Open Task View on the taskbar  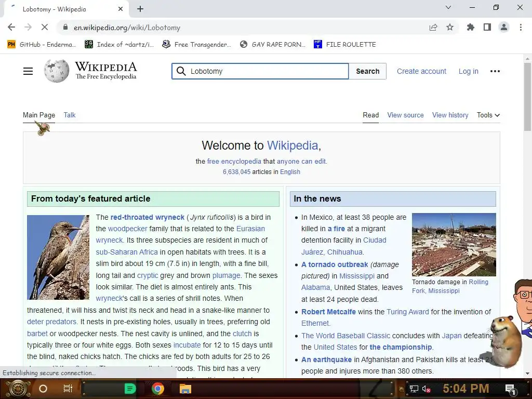point(68,389)
